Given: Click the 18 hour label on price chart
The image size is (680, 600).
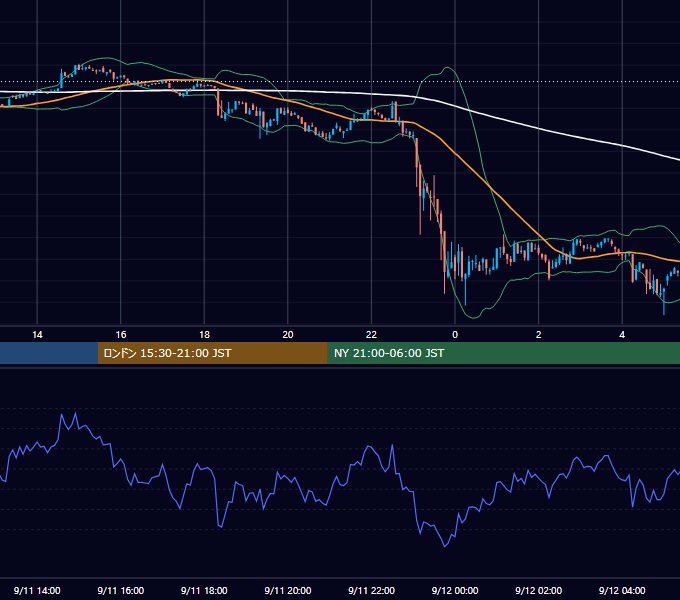Looking at the screenshot, I should tap(204, 335).
